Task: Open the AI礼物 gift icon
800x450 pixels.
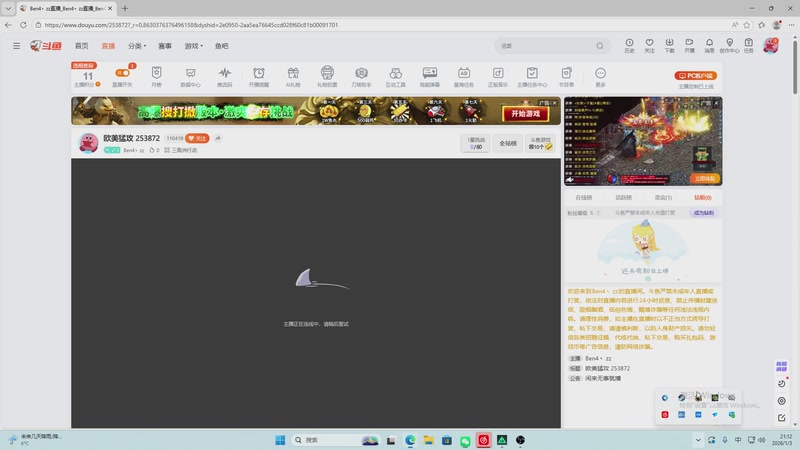Action: click(293, 76)
